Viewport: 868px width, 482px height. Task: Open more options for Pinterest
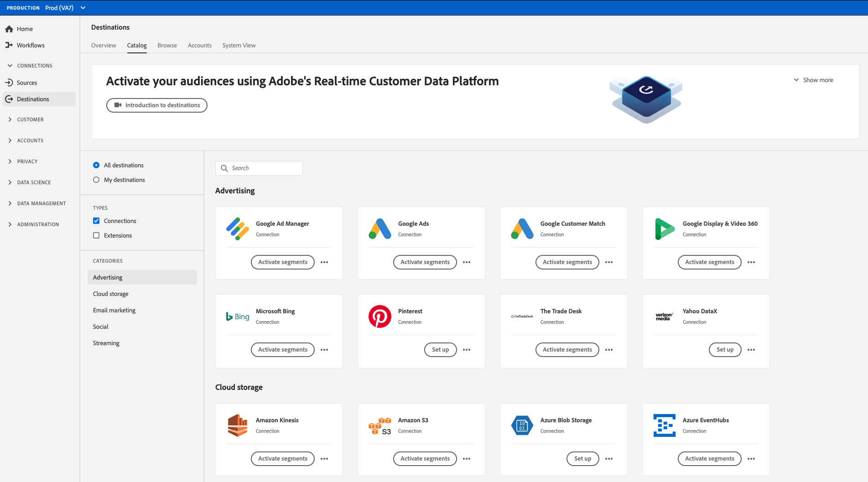pos(467,350)
